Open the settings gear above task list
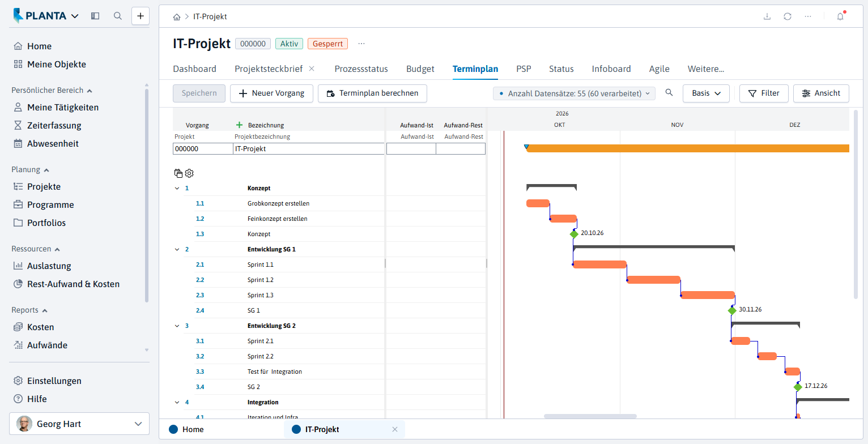The image size is (868, 444). click(x=189, y=173)
